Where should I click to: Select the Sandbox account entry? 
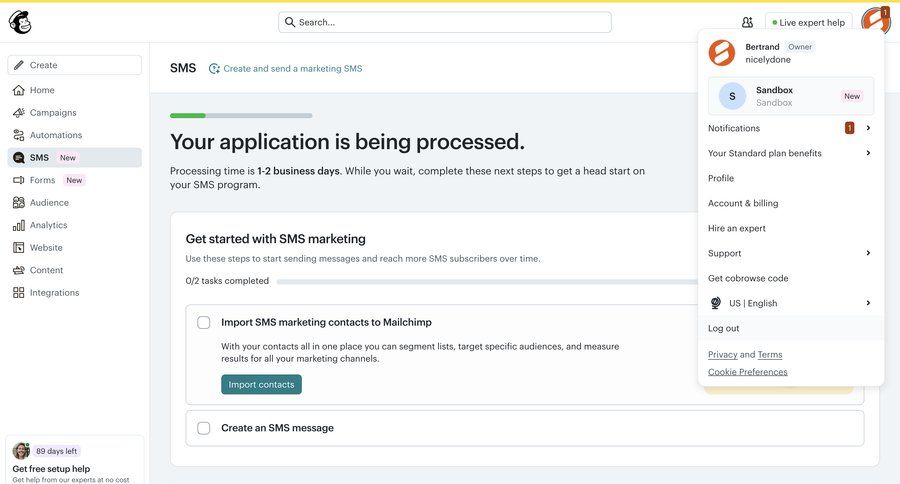[791, 96]
